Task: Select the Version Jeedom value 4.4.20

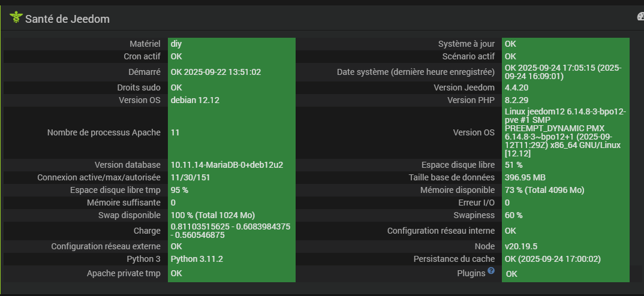Action: (520, 87)
